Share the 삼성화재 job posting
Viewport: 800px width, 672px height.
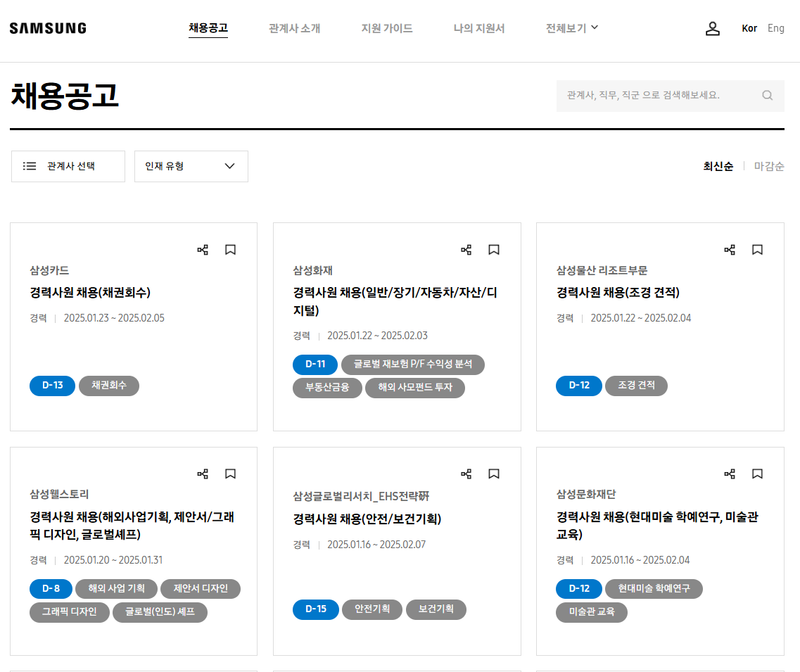tap(466, 250)
